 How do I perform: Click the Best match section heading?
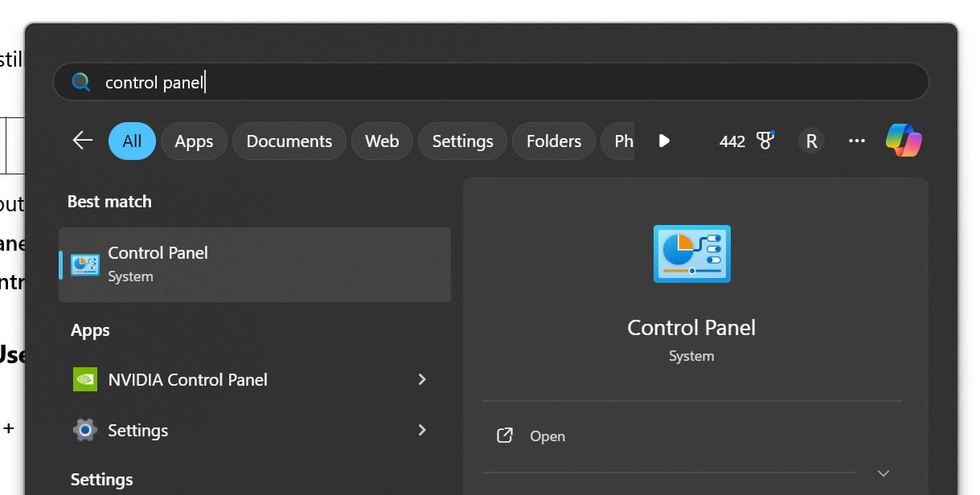(109, 202)
